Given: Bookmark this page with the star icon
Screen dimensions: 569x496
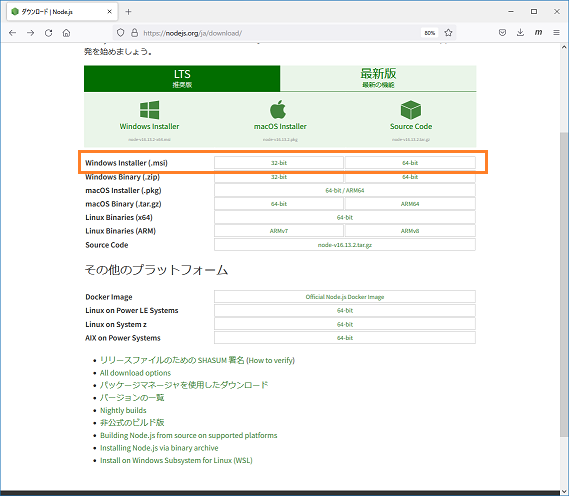Looking at the screenshot, I should [x=449, y=33].
